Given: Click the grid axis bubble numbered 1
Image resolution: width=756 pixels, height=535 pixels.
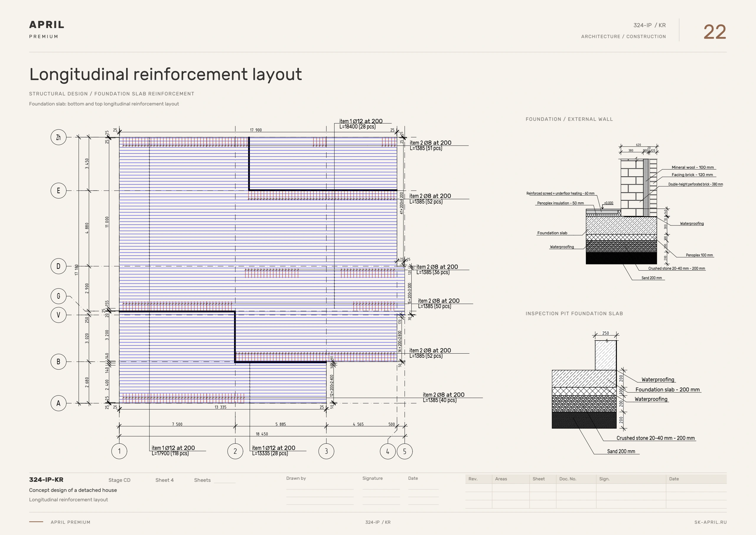Looking at the screenshot, I should pyautogui.click(x=119, y=451).
